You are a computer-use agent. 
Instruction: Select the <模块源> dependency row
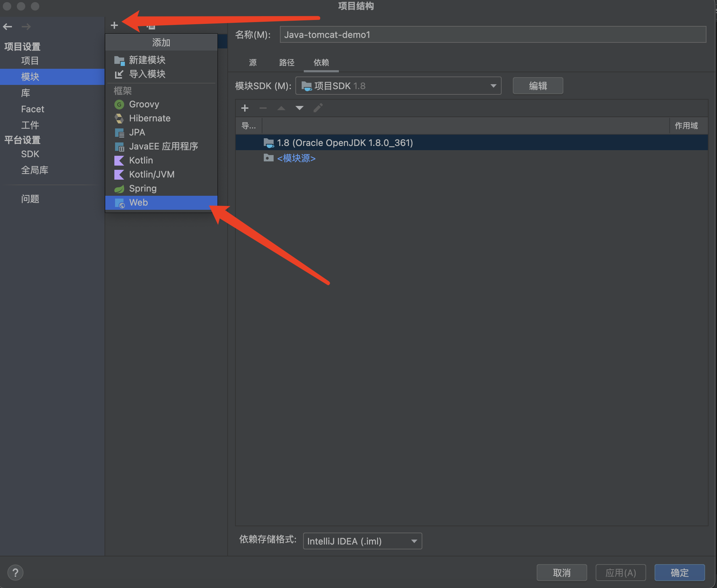tap(296, 158)
